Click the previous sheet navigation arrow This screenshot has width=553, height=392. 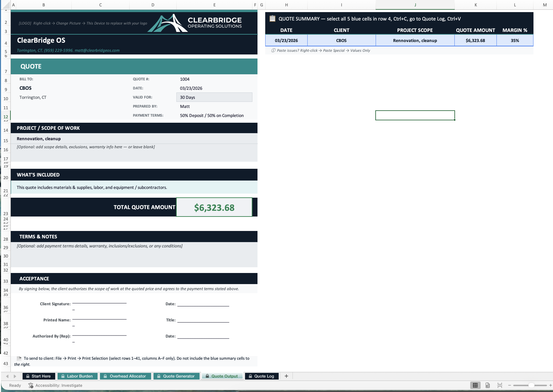(x=7, y=376)
